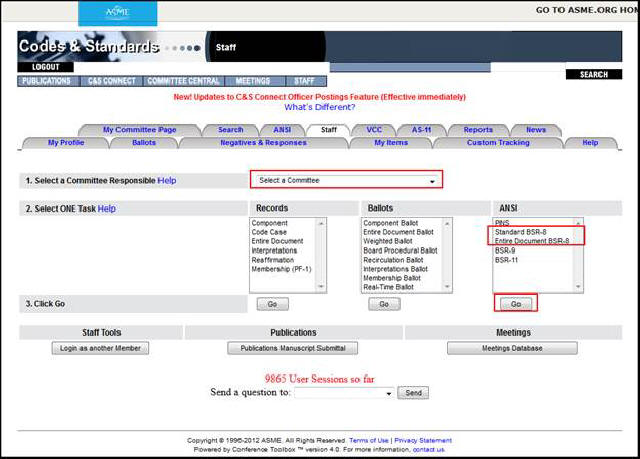This screenshot has height=459, width=640.
Task: Click Login as another Member button
Action: tap(100, 348)
